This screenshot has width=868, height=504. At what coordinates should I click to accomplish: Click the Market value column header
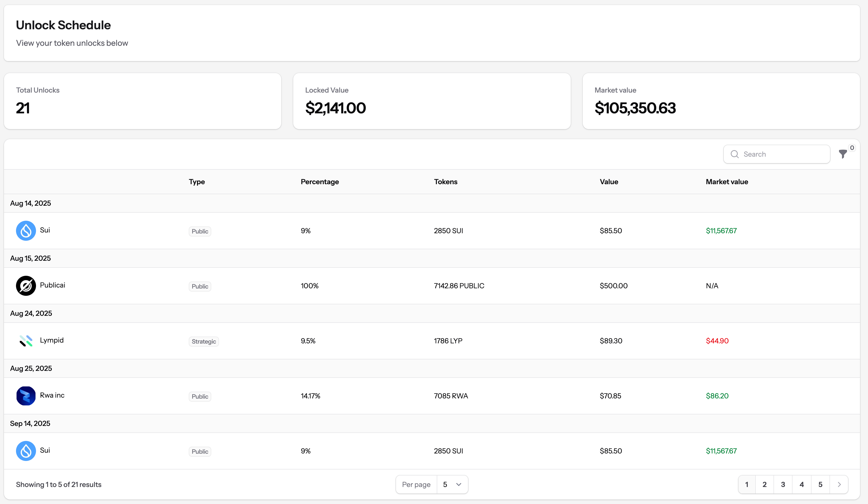(726, 182)
